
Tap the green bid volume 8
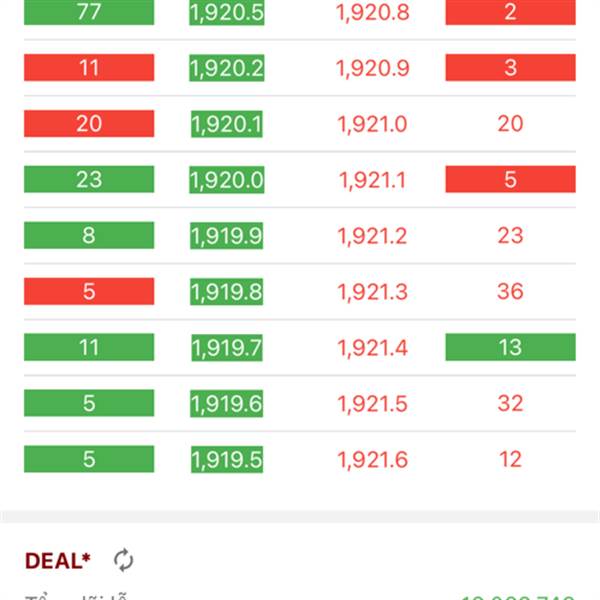click(x=89, y=235)
